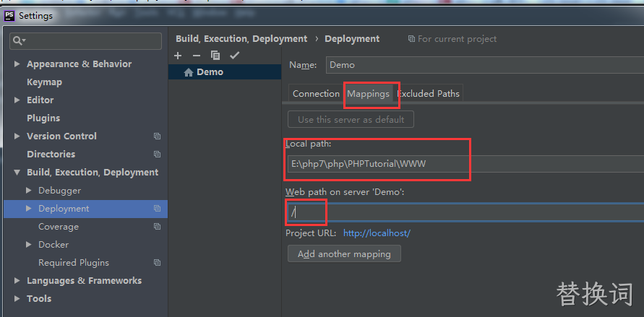Open the Excluded Paths tab

pyautogui.click(x=429, y=93)
